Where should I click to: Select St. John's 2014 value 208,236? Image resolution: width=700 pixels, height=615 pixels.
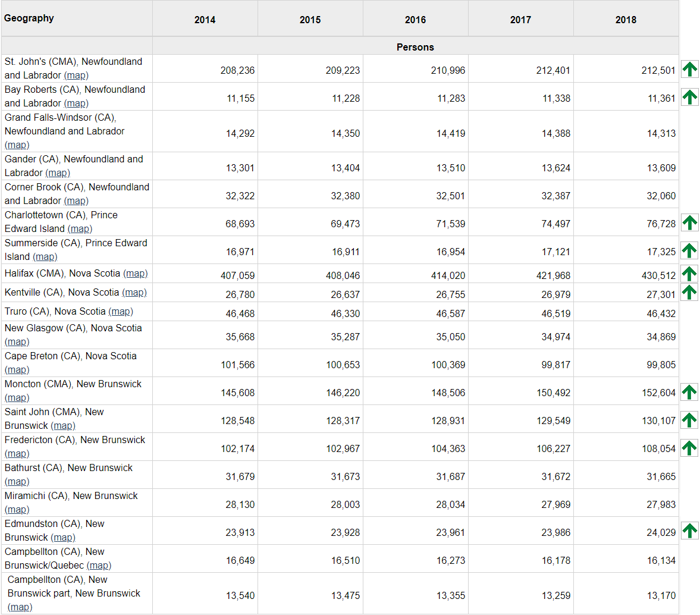pyautogui.click(x=237, y=71)
